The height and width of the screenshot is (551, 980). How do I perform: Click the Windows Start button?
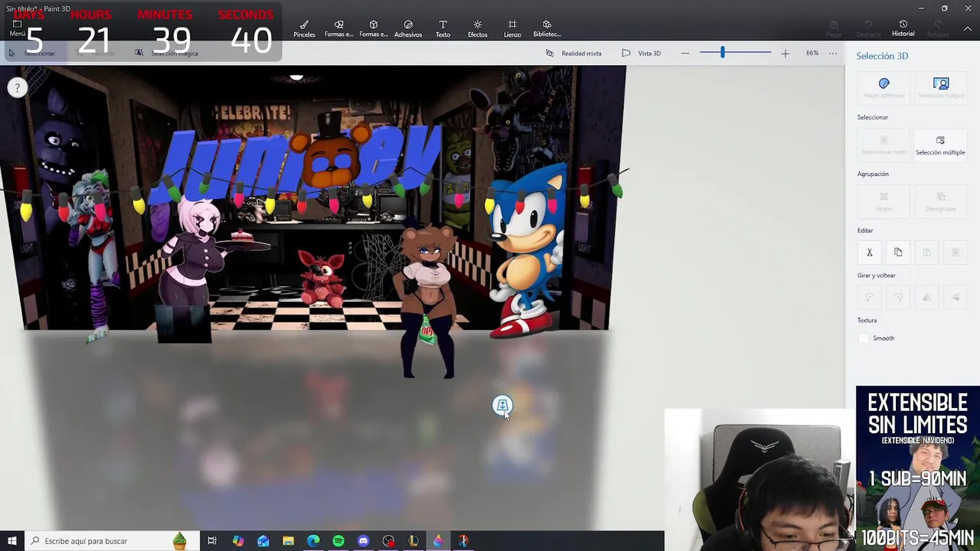pyautogui.click(x=11, y=541)
